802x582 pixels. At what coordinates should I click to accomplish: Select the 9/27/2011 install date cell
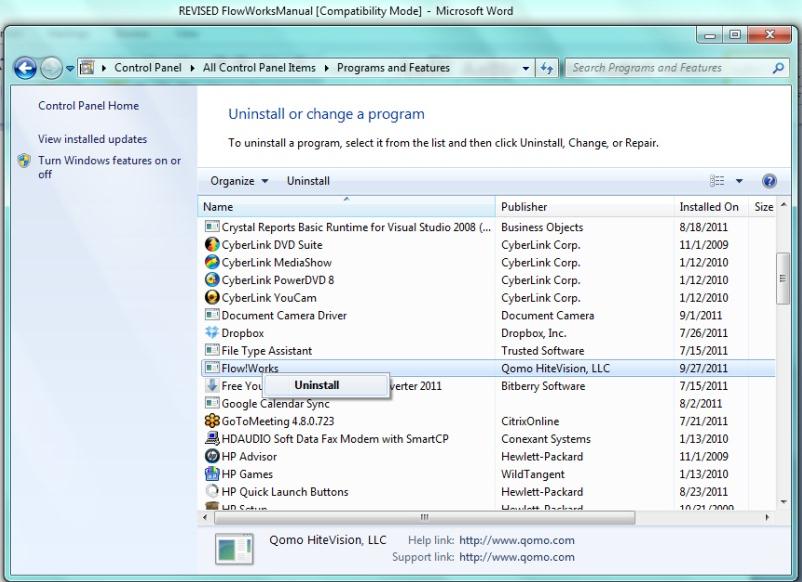[703, 368]
